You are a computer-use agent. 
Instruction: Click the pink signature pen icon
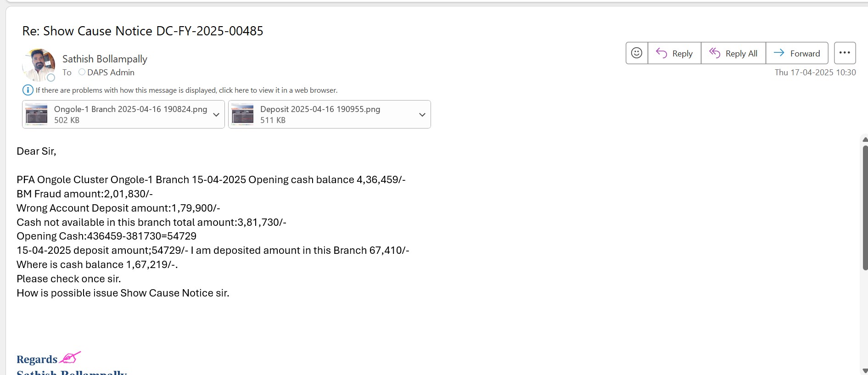[x=70, y=357]
